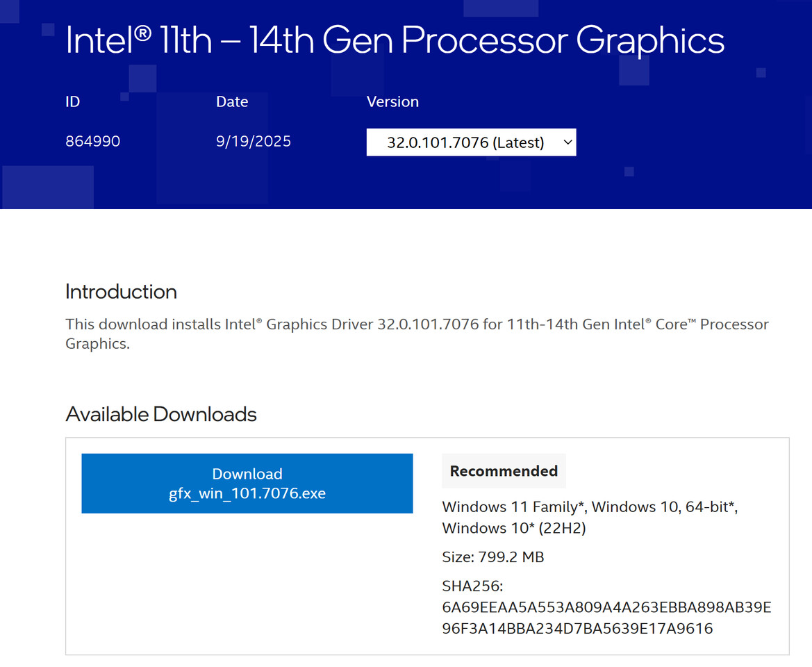Click the Version label above the dropdown
Image resolution: width=812 pixels, height=667 pixels.
point(392,101)
